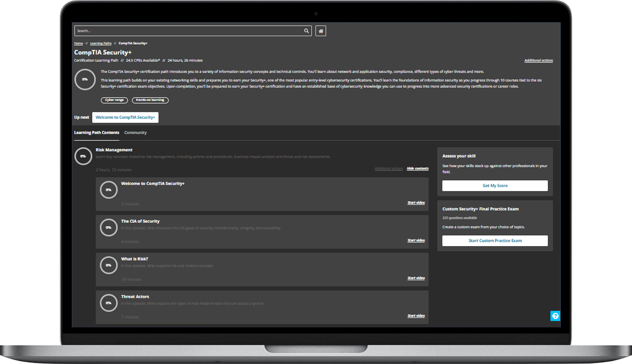This screenshot has height=364, width=632.
Task: Select the Learning Path Contents tab
Action: (97, 133)
